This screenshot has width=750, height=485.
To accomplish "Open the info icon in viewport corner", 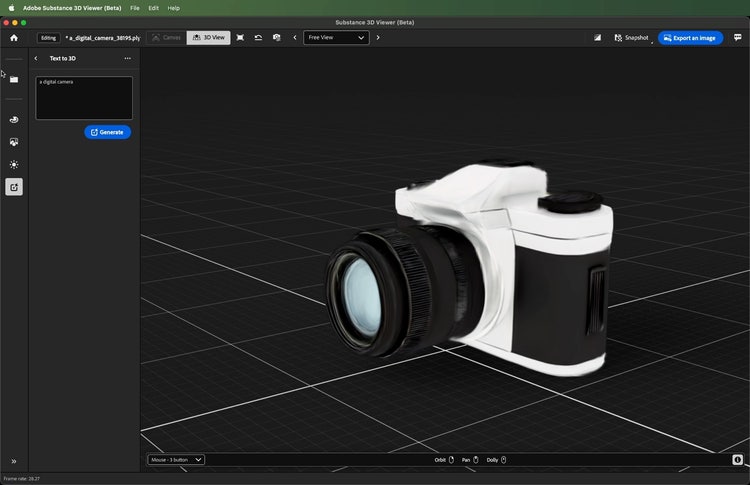I will pos(737,460).
